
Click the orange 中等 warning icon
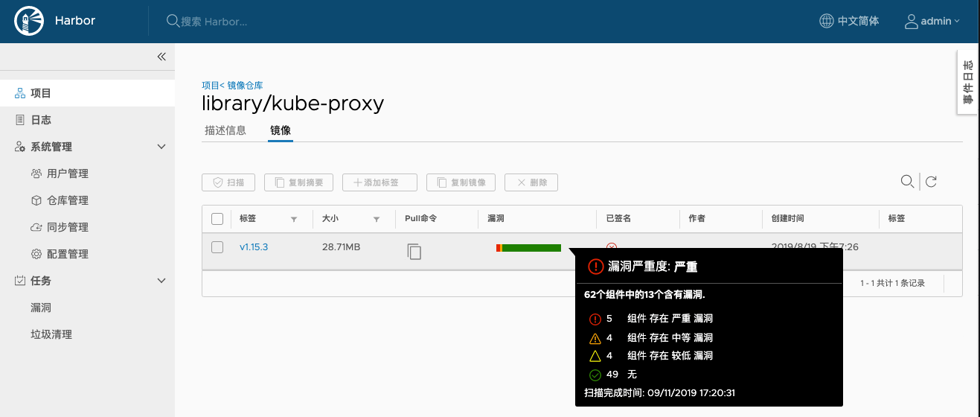coord(595,337)
